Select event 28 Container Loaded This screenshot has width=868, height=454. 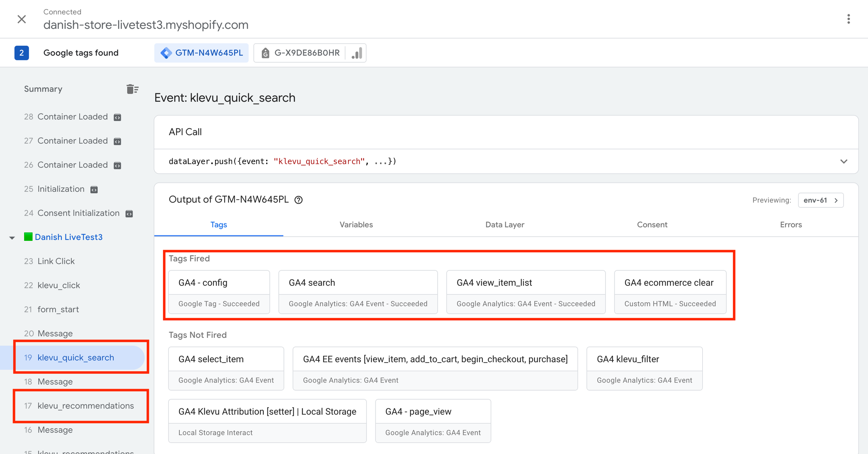(x=66, y=117)
